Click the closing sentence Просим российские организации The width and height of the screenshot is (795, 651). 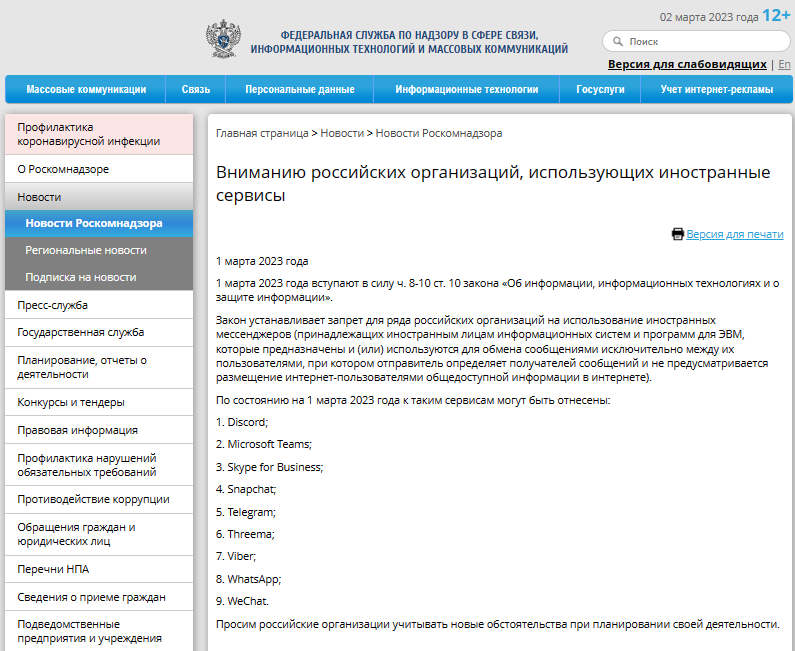tap(497, 624)
